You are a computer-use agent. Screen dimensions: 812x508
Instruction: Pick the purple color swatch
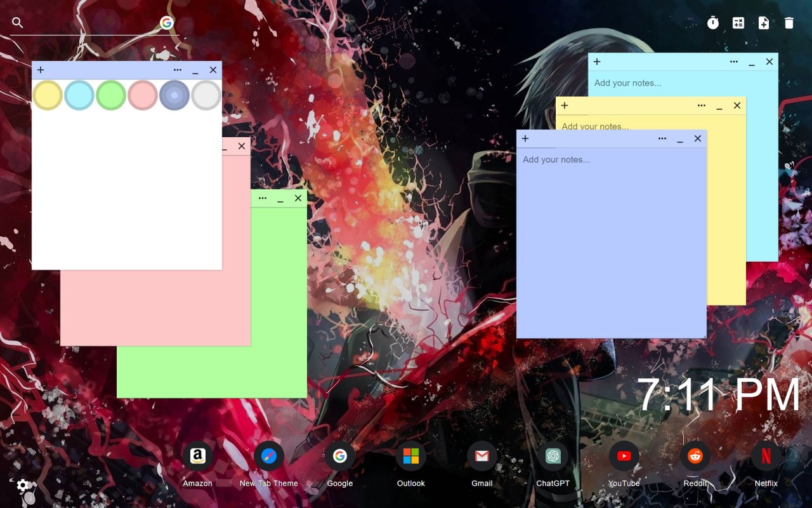coord(174,95)
